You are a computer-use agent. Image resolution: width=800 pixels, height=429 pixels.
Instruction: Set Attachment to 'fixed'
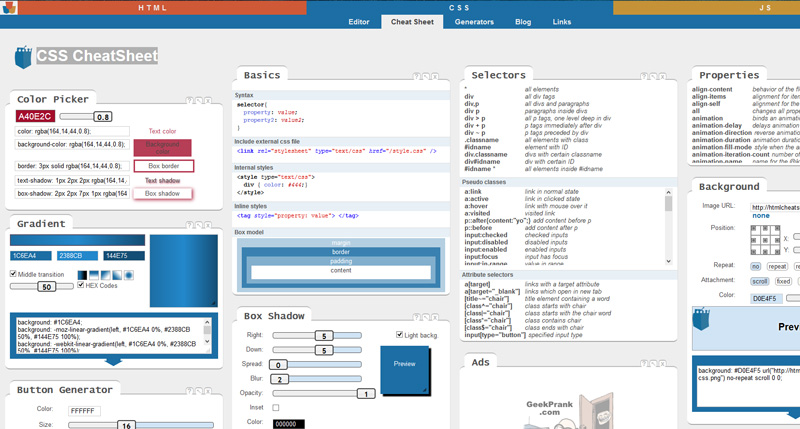783,281
